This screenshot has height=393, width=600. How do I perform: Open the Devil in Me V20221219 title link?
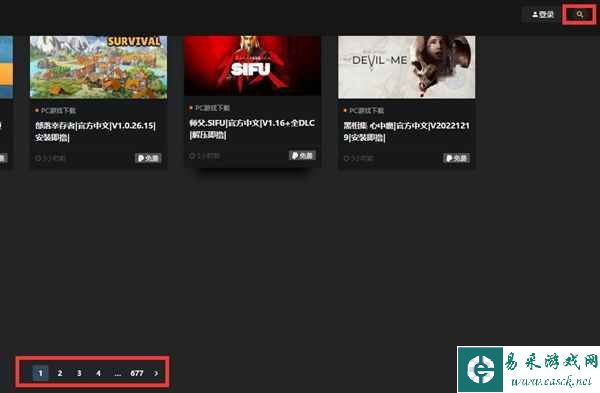pyautogui.click(x=406, y=131)
